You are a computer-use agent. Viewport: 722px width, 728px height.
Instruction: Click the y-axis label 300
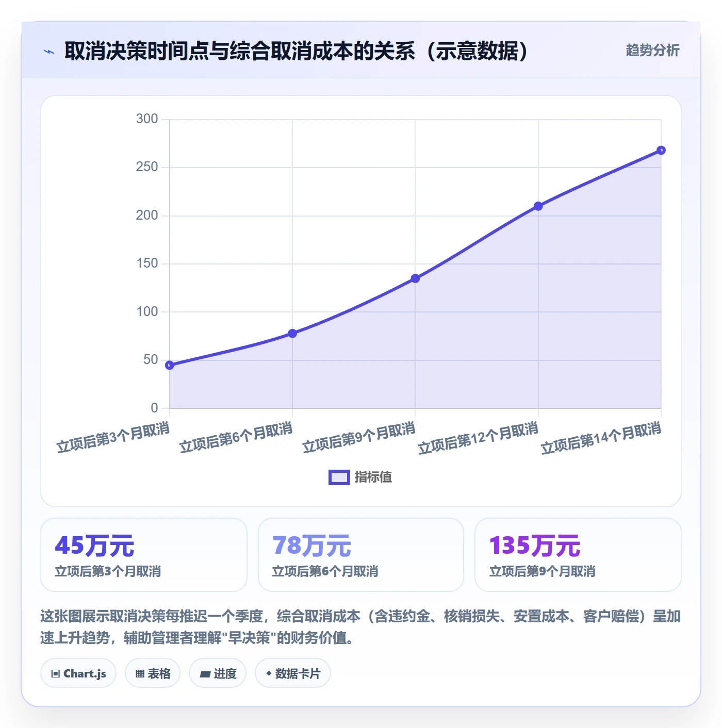pyautogui.click(x=147, y=119)
